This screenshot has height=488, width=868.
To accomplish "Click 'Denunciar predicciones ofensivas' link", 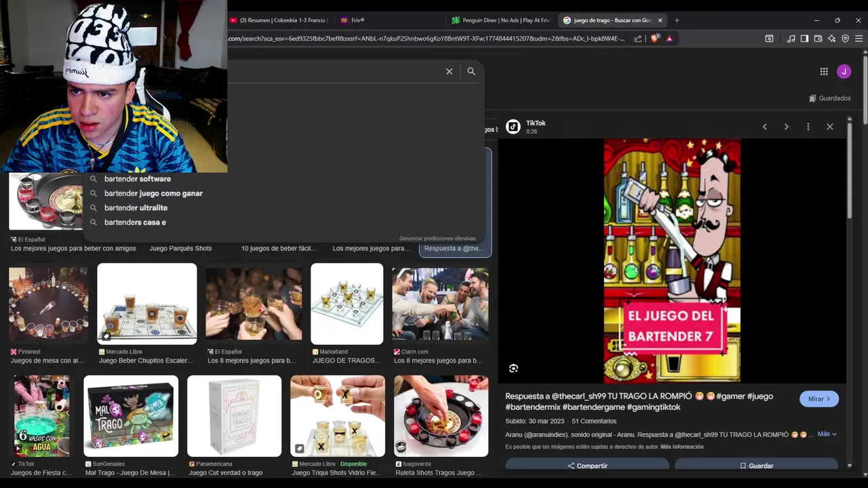I will pos(437,239).
